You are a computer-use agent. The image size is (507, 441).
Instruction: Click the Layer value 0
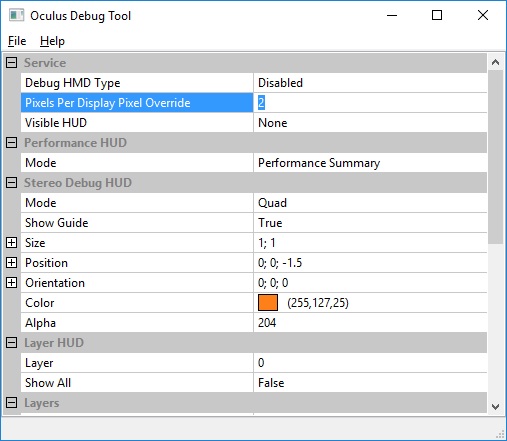(x=261, y=363)
